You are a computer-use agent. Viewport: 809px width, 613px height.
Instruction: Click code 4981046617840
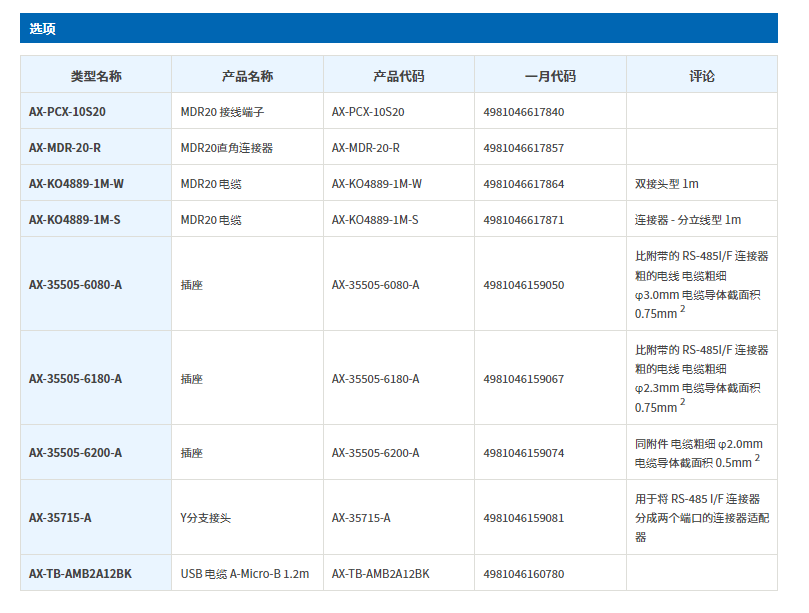coord(524,112)
